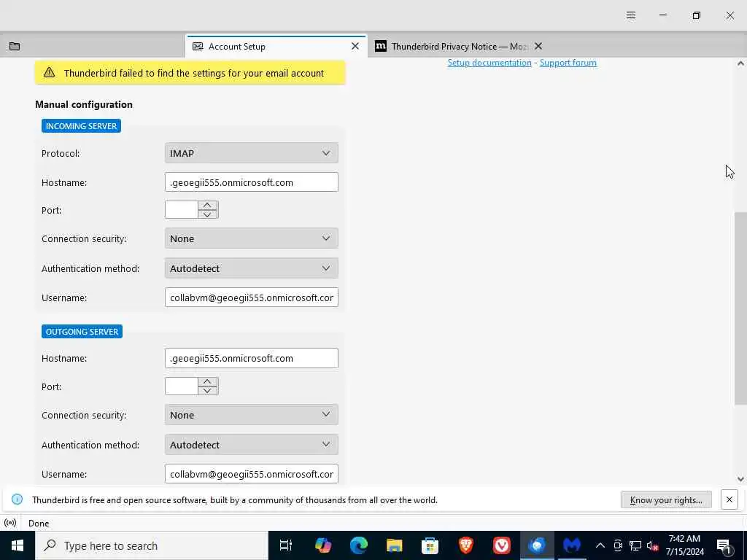
Task: Click the muted volume tray icon
Action: pyautogui.click(x=653, y=545)
